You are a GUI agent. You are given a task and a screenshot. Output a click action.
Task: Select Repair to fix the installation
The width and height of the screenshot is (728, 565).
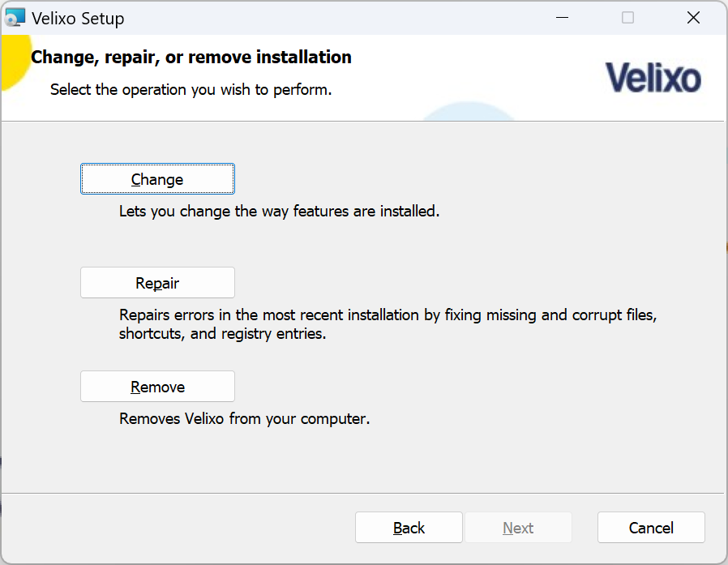pos(157,282)
